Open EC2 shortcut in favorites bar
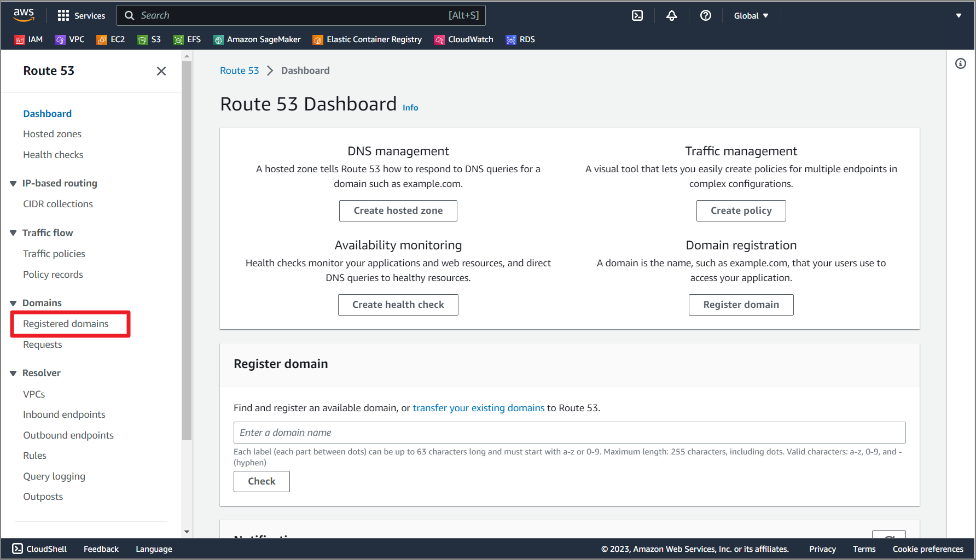Image resolution: width=976 pixels, height=560 pixels. 111,39
